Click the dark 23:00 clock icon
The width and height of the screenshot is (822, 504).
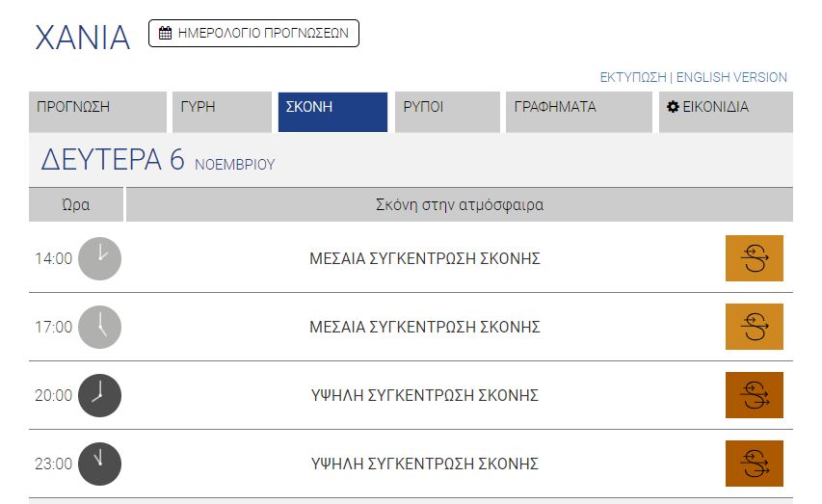[x=99, y=464]
